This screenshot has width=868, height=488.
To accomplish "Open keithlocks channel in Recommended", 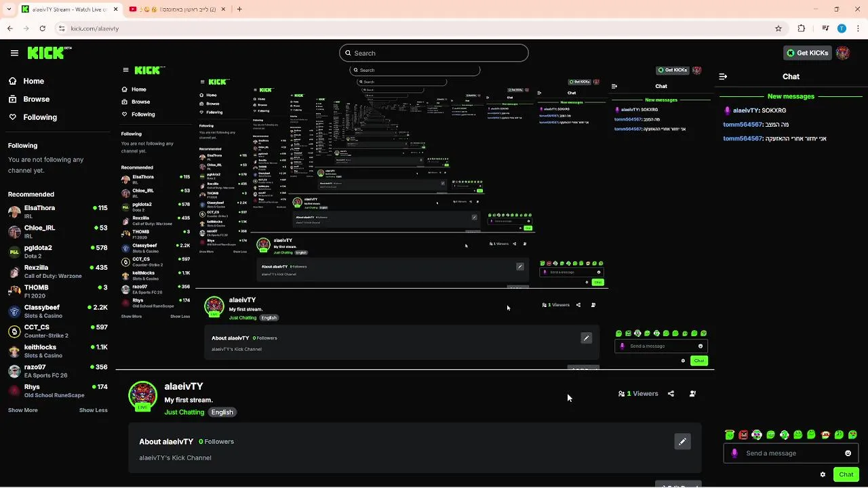I will 58,351.
